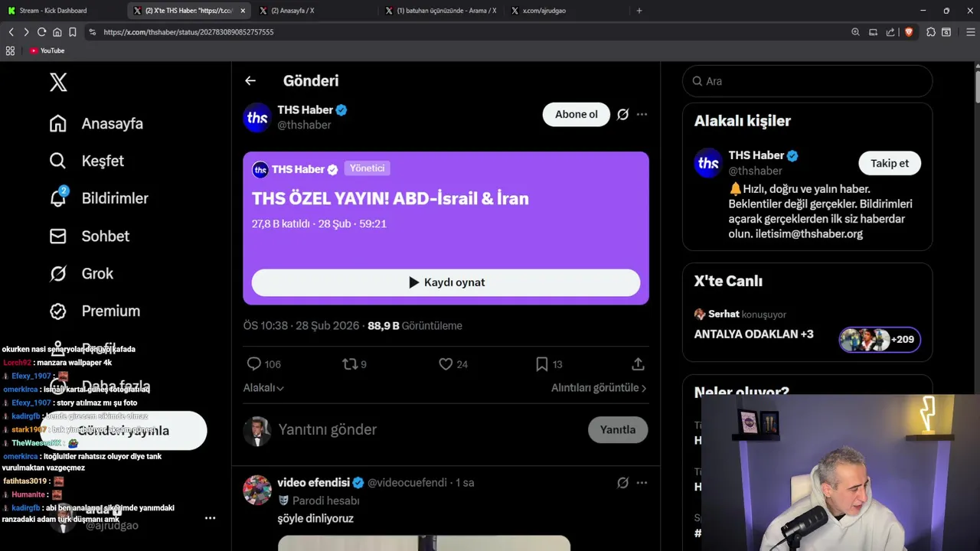
Task: Expand the Alakalı sort dropdown
Action: click(x=263, y=388)
